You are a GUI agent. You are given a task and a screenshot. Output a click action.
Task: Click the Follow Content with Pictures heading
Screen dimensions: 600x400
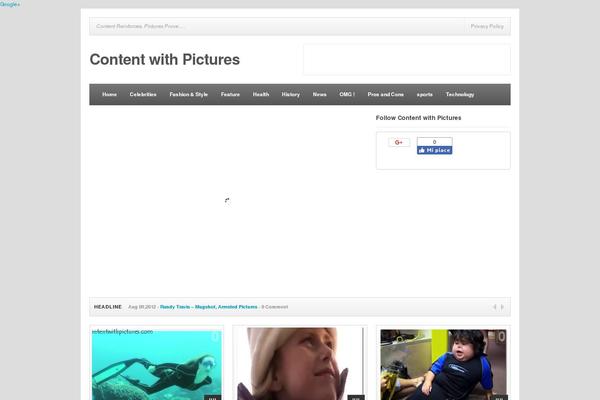pyautogui.click(x=418, y=118)
